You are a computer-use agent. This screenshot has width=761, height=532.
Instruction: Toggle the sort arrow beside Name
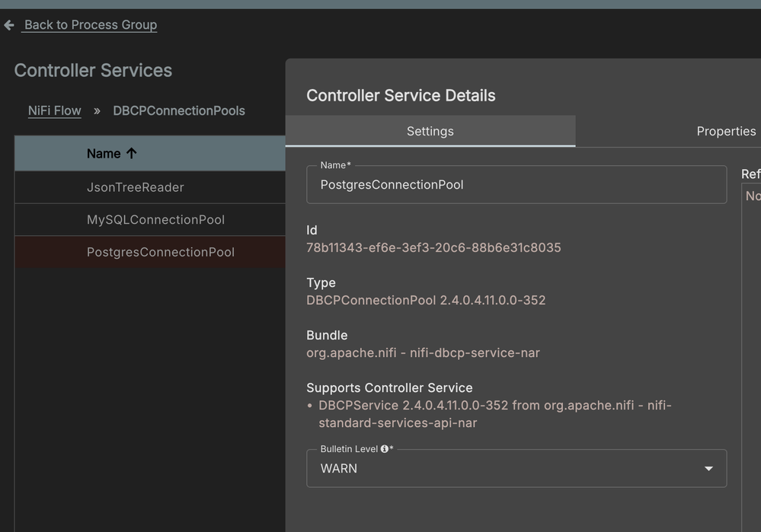point(132,154)
